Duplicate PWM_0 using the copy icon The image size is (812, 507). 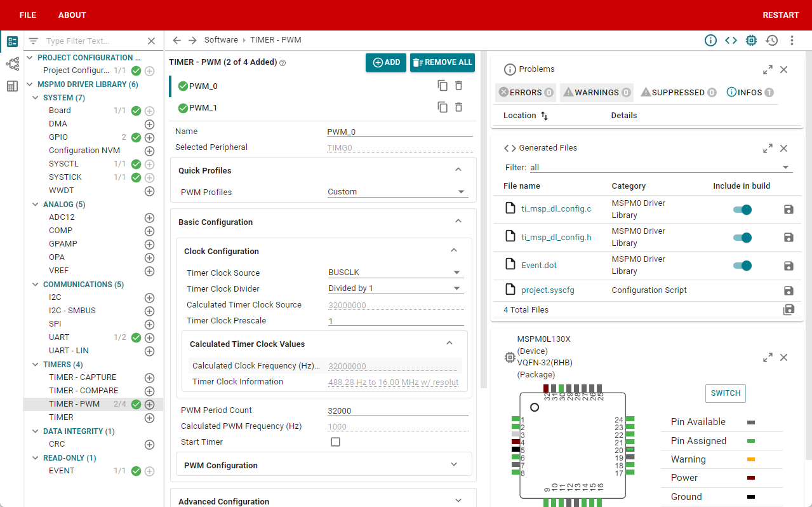443,86
